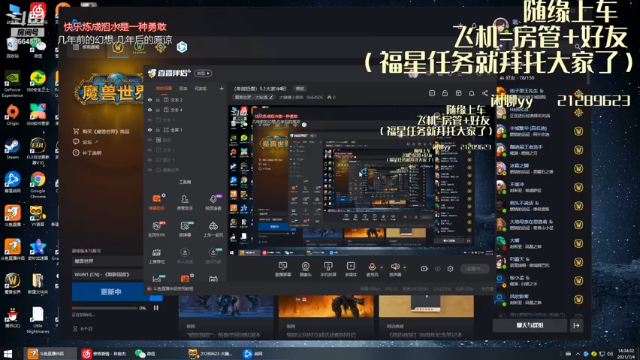The width and height of the screenshot is (640, 360).
Task: Click the start streaming button in companion
Action: pyautogui.click(x=475, y=269)
